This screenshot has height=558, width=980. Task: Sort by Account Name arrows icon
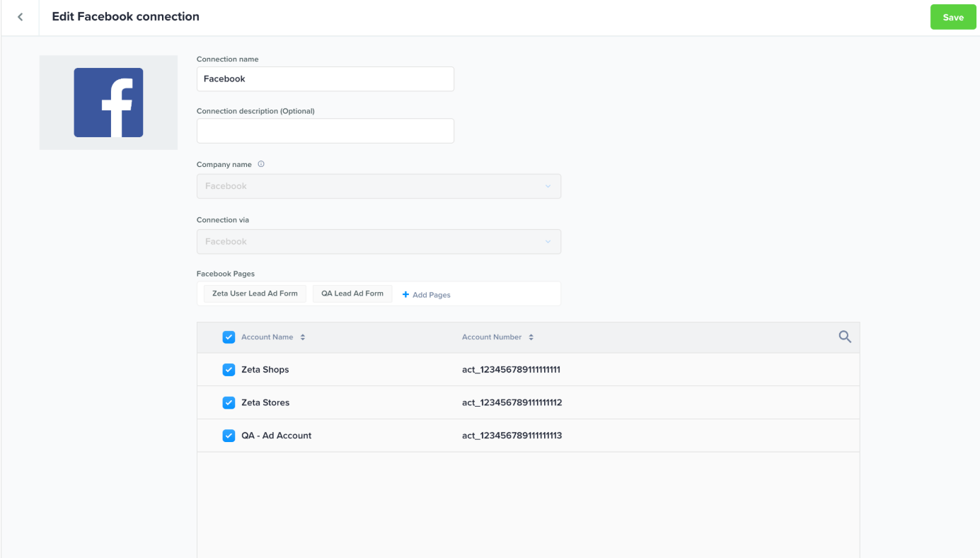click(303, 337)
